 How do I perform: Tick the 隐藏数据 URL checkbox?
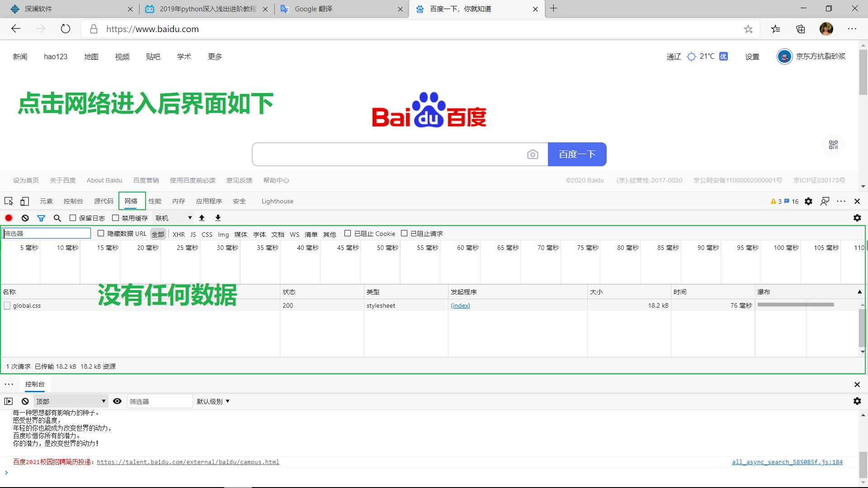(x=101, y=233)
